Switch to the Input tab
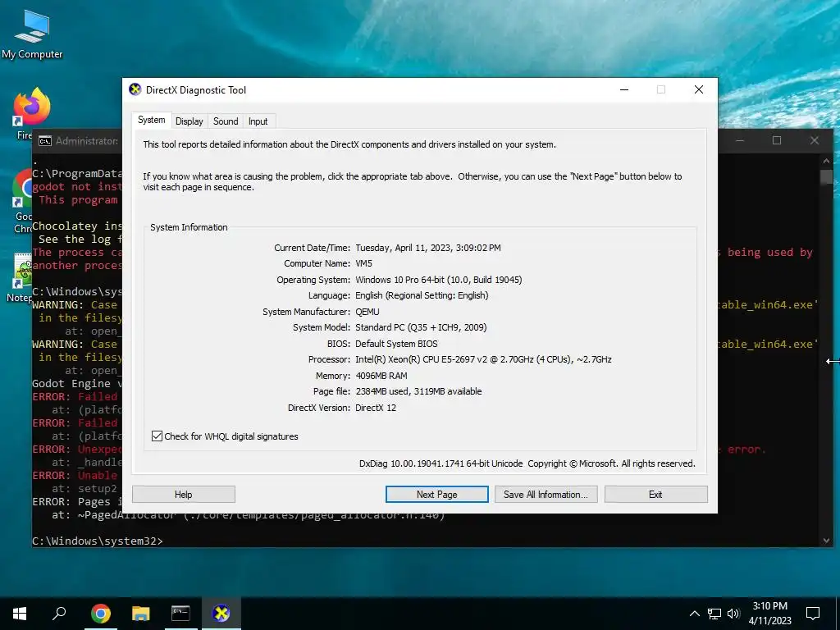This screenshot has width=840, height=630. (258, 121)
